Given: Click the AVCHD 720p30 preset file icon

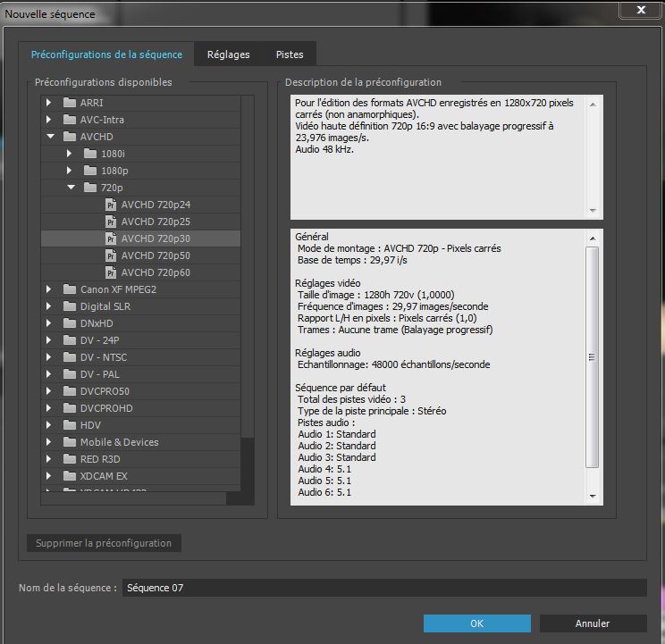Looking at the screenshot, I should click(x=111, y=238).
